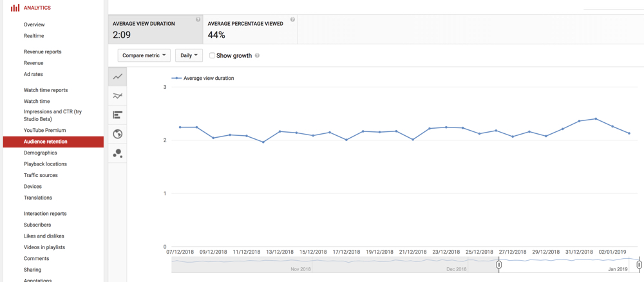The height and width of the screenshot is (282, 644).
Task: Select the line chart view icon
Action: click(117, 77)
